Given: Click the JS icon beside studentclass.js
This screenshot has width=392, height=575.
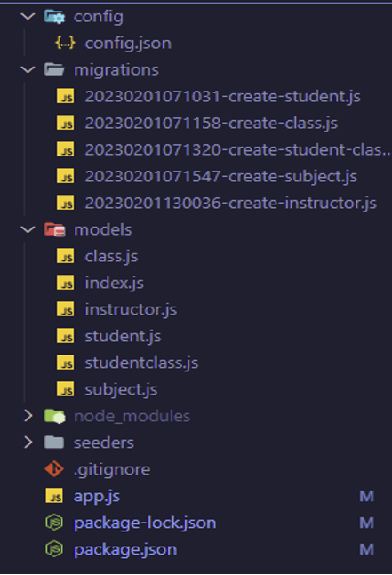Looking at the screenshot, I should (x=65, y=363).
